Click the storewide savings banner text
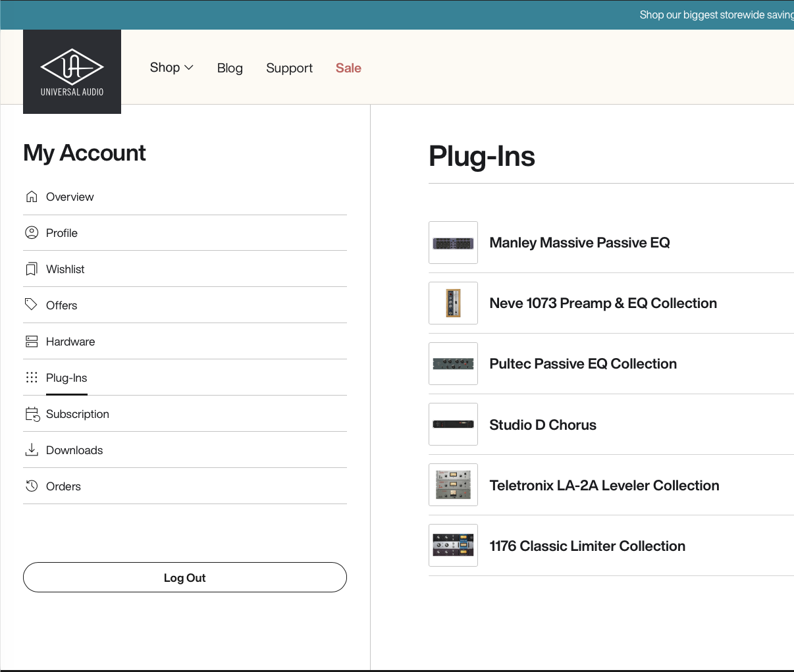This screenshot has height=672, width=794. [716, 15]
